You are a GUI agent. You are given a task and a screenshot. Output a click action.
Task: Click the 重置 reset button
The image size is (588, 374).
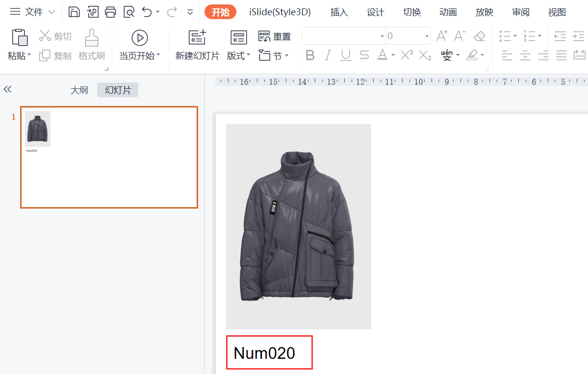pyautogui.click(x=275, y=36)
